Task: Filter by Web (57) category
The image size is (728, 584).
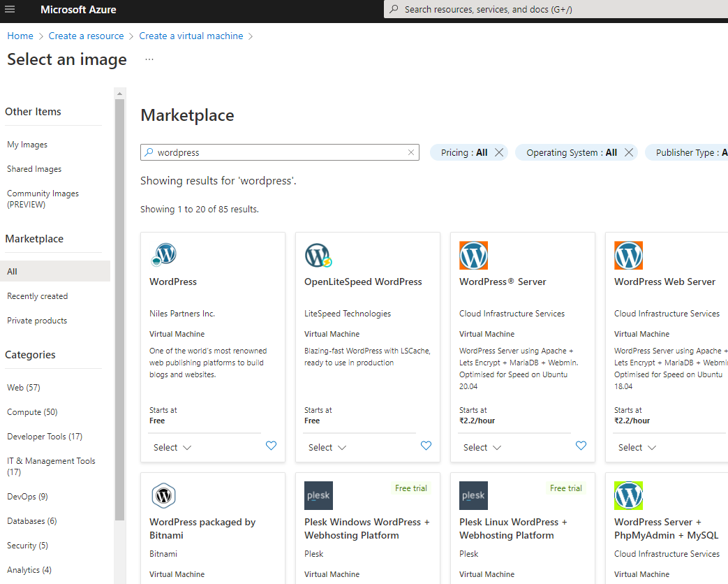Action: pos(24,388)
